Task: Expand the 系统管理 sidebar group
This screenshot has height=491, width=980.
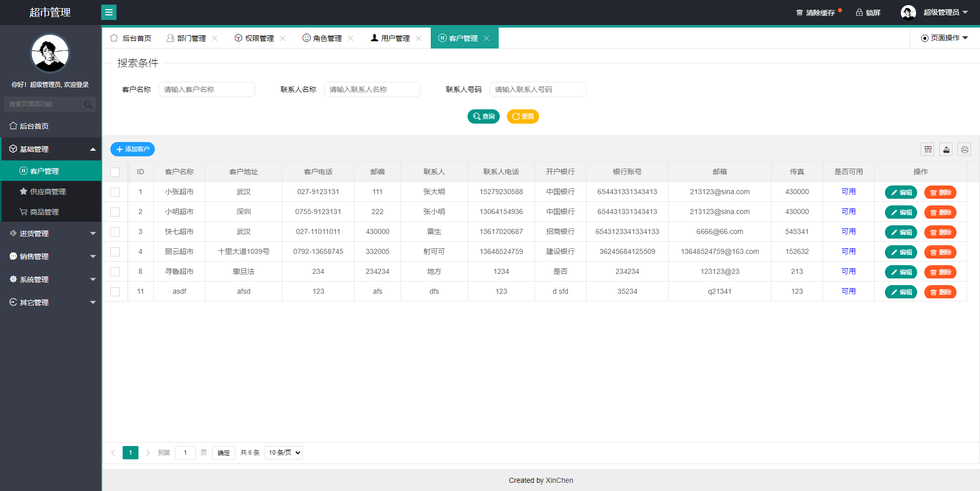Action: tap(51, 279)
